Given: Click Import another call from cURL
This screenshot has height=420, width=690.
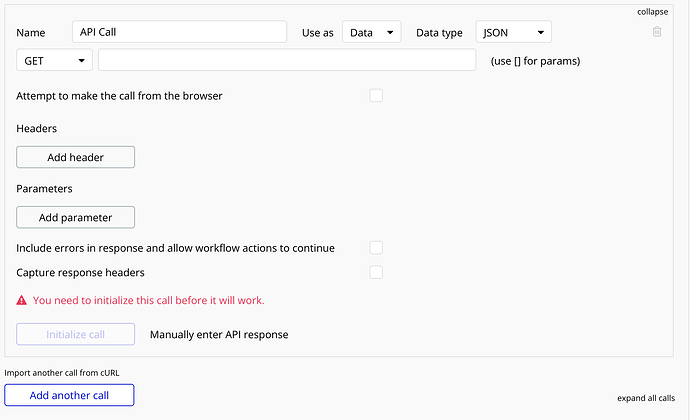Looking at the screenshot, I should (x=61, y=373).
